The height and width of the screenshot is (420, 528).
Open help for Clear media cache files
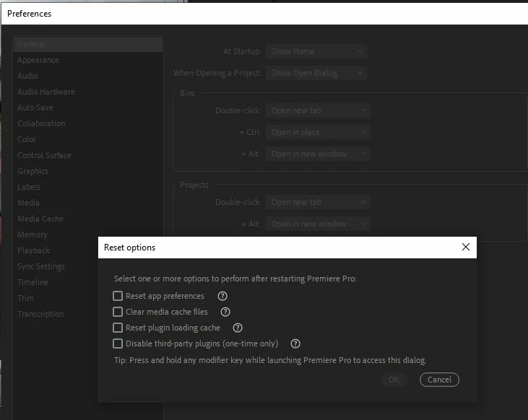click(x=225, y=312)
